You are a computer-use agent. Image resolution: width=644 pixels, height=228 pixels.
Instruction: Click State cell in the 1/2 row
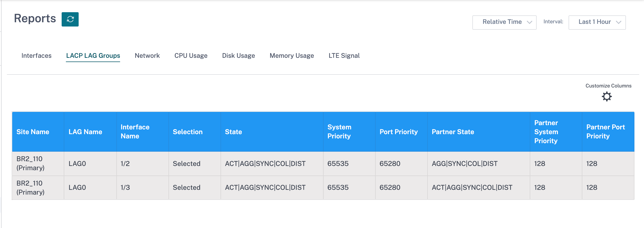point(272,164)
